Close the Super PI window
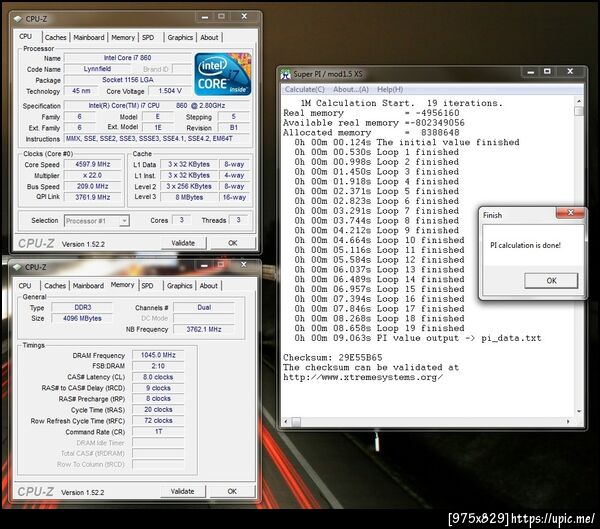 (570, 72)
